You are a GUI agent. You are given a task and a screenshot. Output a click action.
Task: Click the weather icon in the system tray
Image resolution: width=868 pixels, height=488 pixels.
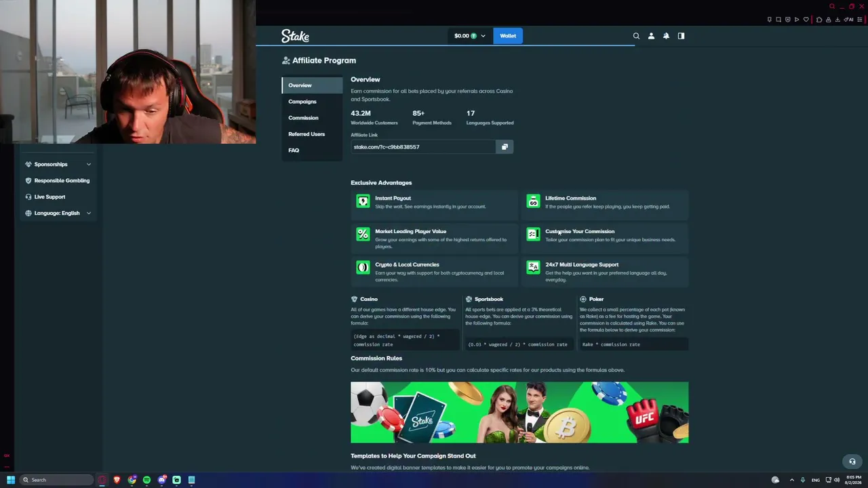[775, 480]
